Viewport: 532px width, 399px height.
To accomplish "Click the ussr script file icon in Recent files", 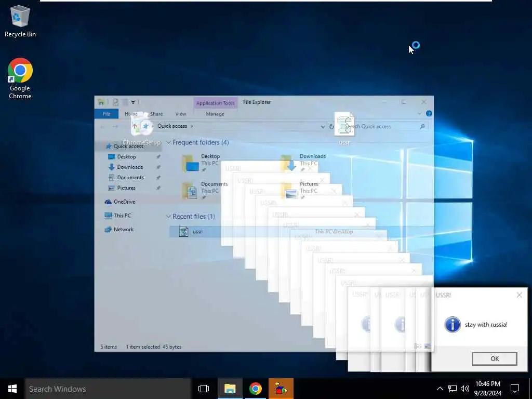I will [183, 232].
